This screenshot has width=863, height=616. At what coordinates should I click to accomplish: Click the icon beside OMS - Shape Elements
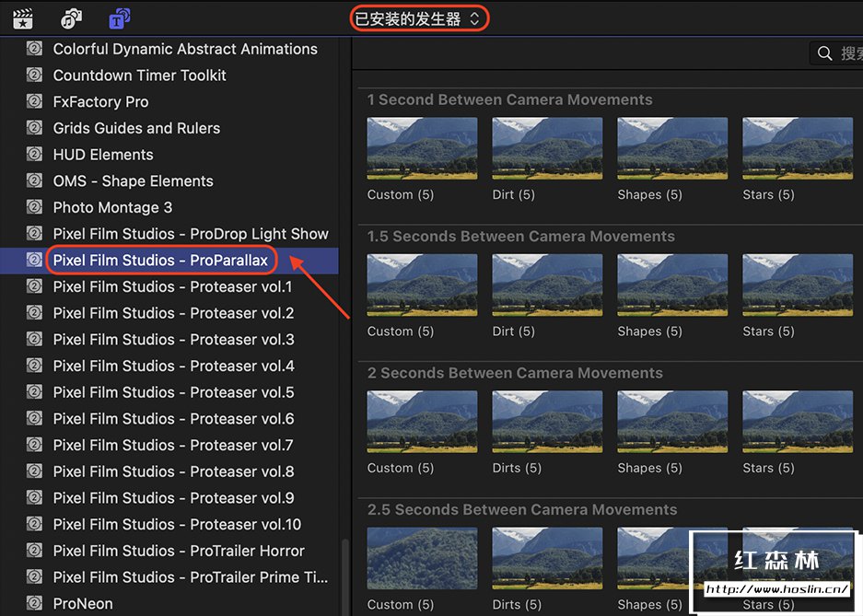point(34,180)
